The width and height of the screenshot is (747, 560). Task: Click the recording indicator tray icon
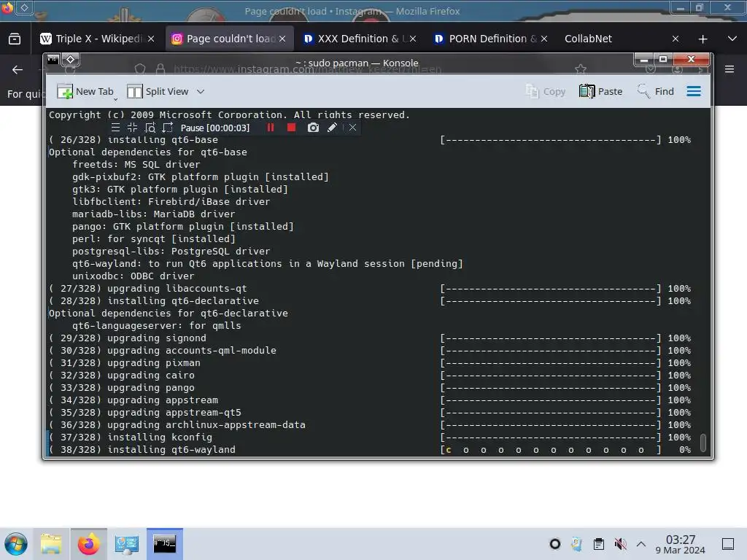(555, 544)
